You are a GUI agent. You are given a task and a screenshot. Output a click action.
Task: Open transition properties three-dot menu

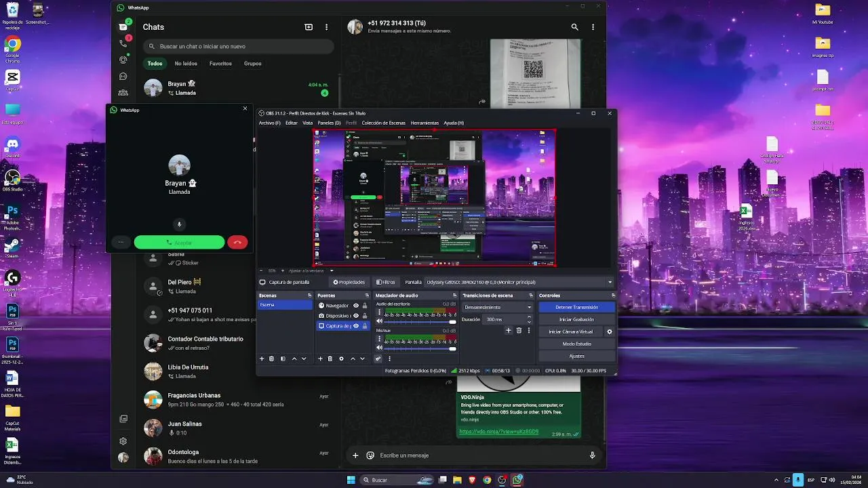(529, 330)
